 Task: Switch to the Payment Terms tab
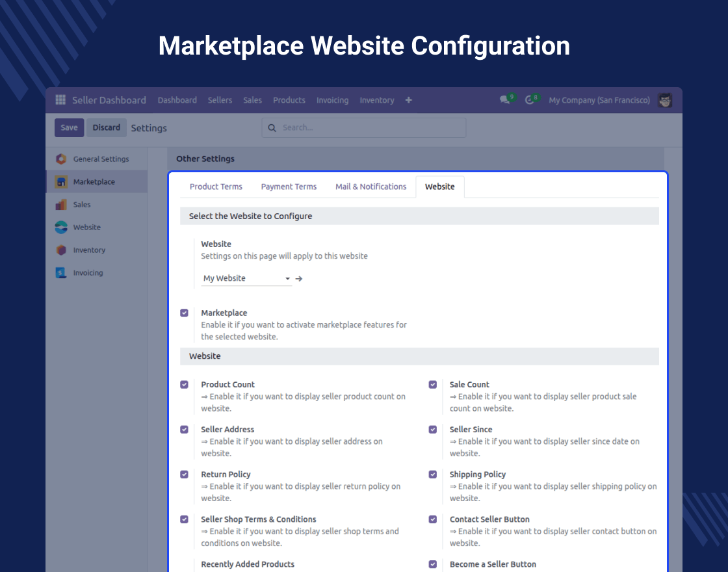click(x=289, y=187)
